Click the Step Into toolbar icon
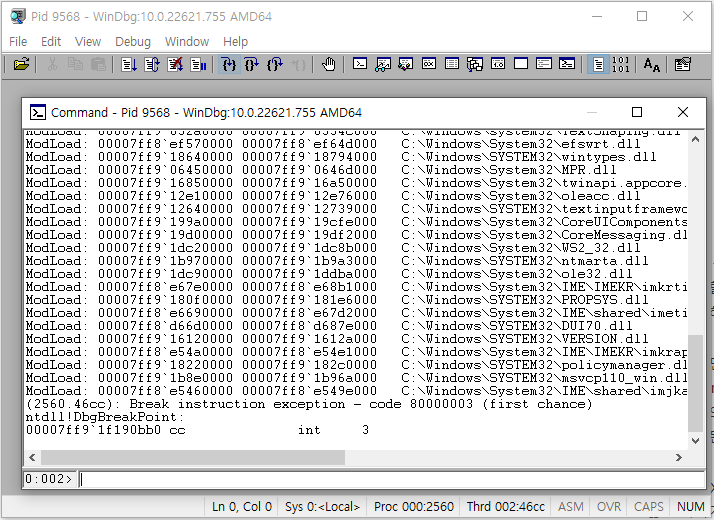 [x=229, y=65]
